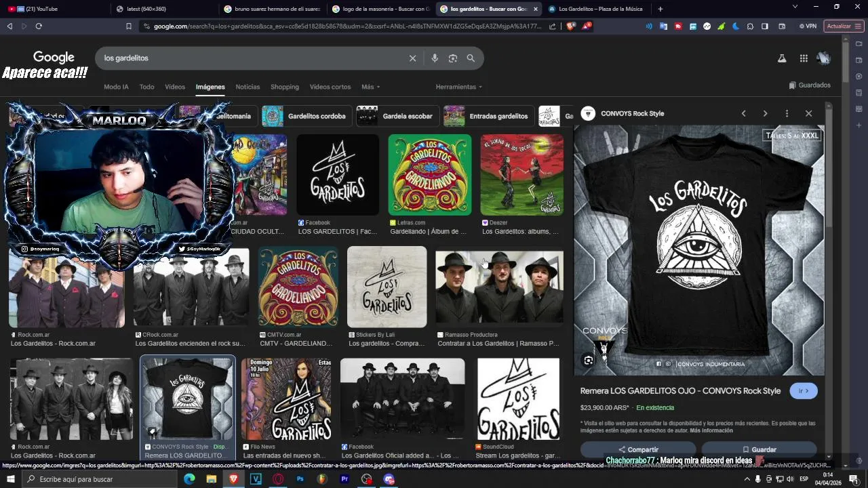Start voice search with the microphone icon
The height and width of the screenshot is (488, 868).
pyautogui.click(x=435, y=58)
